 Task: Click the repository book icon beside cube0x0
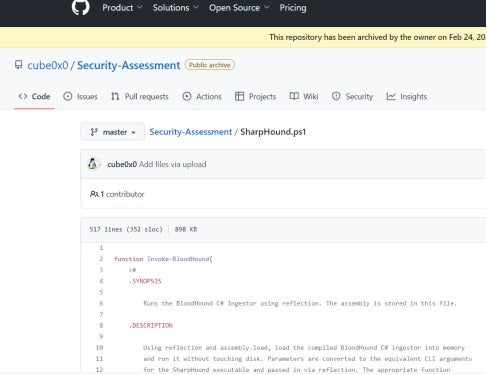[19, 65]
